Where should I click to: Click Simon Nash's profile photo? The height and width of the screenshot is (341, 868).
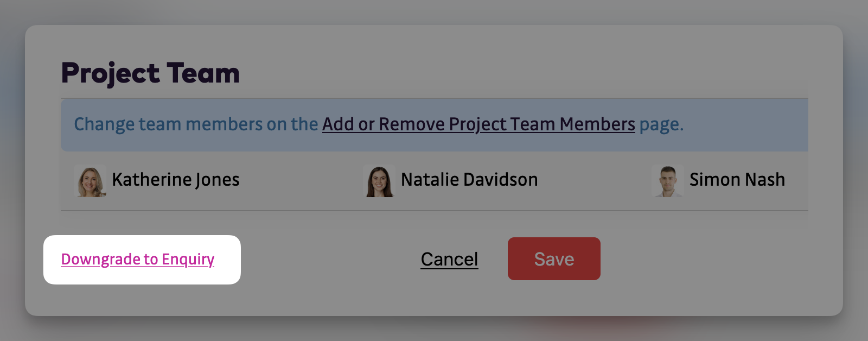pyautogui.click(x=668, y=181)
